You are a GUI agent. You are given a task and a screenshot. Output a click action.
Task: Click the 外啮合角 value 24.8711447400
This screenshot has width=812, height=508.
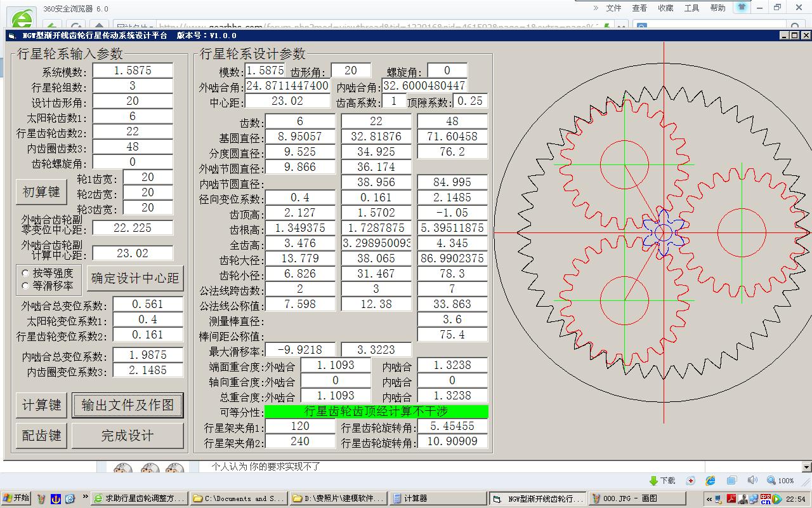[x=287, y=86]
